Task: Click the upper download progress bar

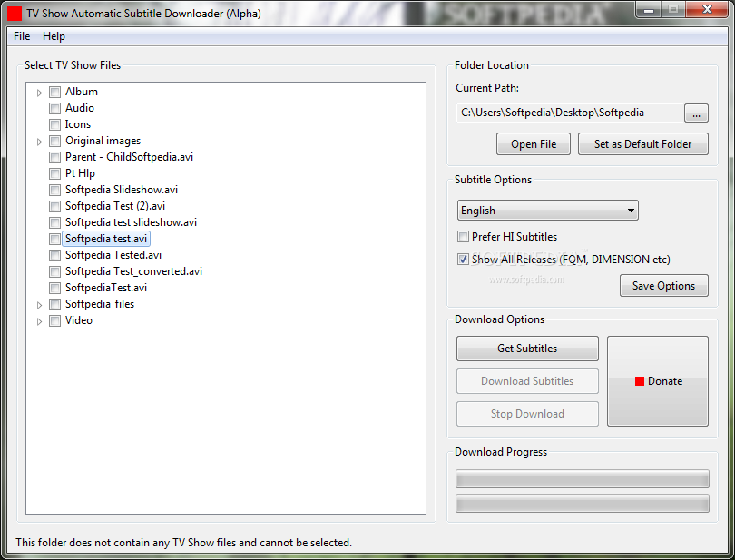Action: pyautogui.click(x=583, y=479)
